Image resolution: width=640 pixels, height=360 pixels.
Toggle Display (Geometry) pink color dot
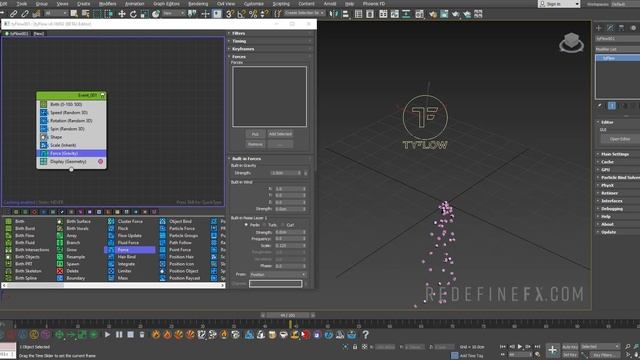tap(100, 162)
